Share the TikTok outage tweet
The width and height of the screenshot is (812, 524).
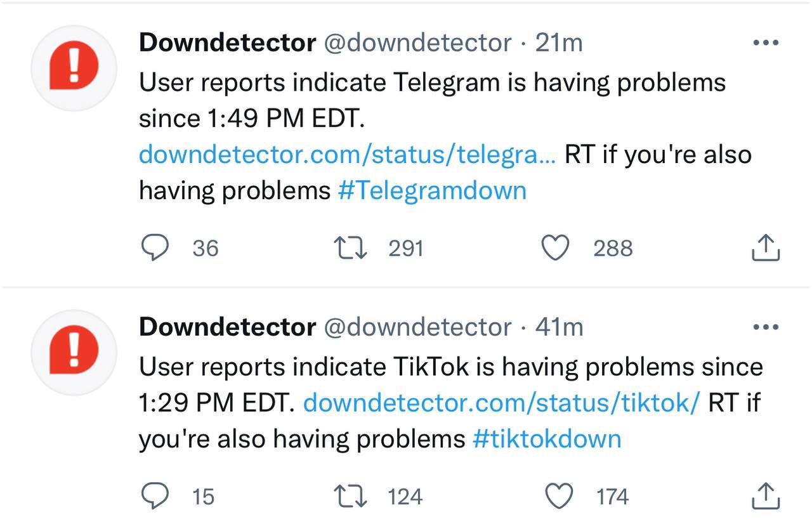[765, 496]
